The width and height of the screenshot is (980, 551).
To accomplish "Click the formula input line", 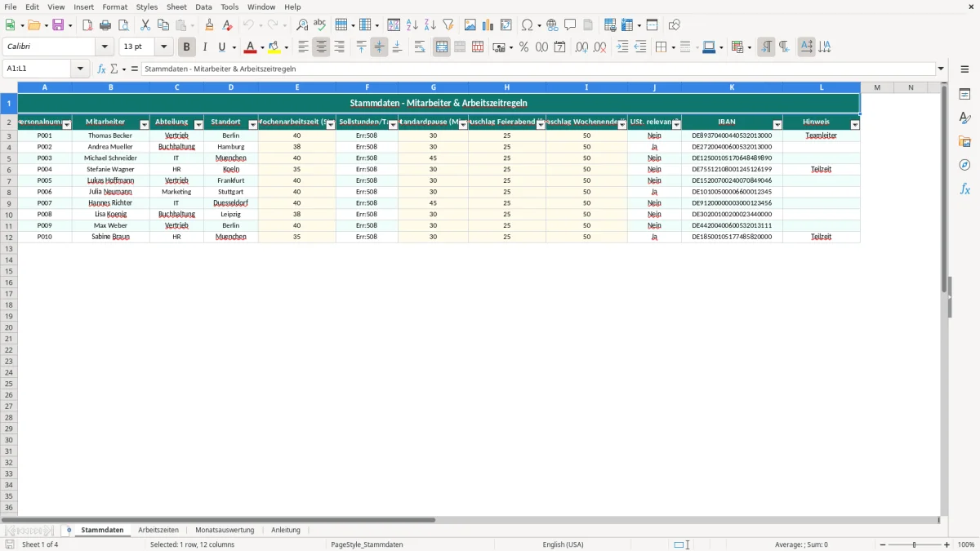I will (538, 69).
